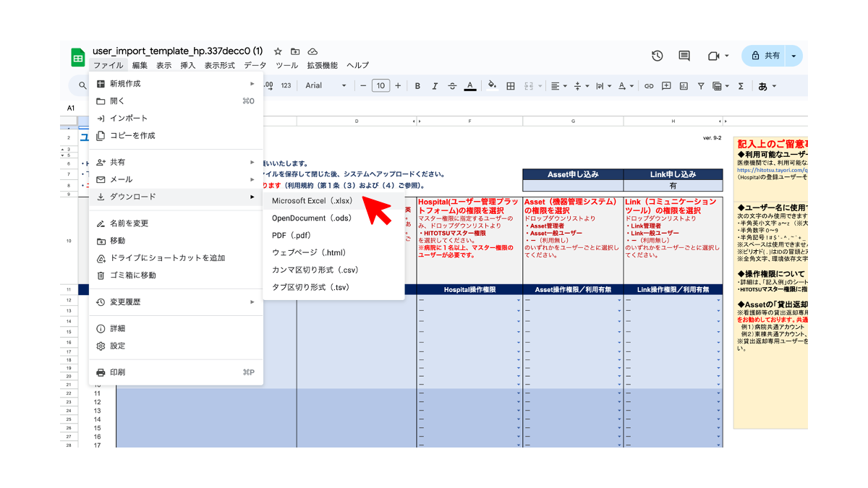Click the font size field
The width and height of the screenshot is (868, 488).
pos(380,86)
